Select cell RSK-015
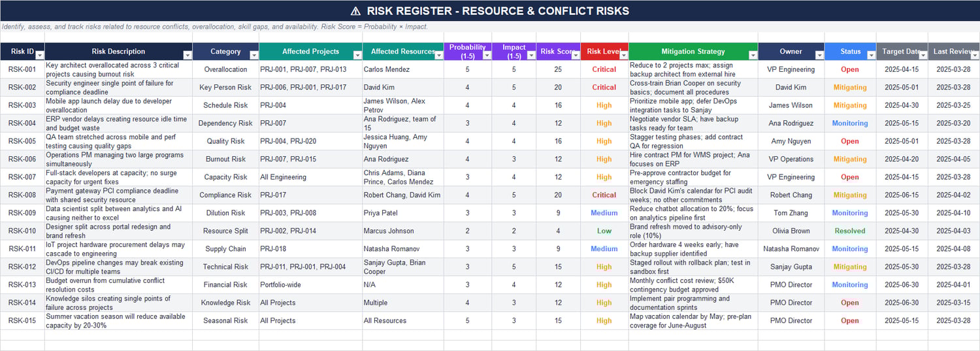980x351 pixels. coord(22,321)
